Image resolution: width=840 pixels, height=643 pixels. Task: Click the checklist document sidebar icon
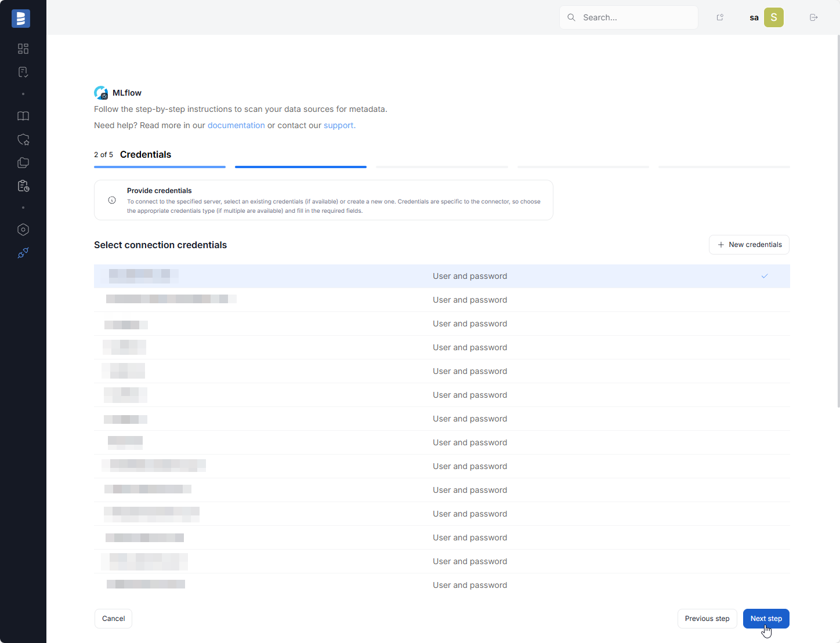tap(23, 72)
